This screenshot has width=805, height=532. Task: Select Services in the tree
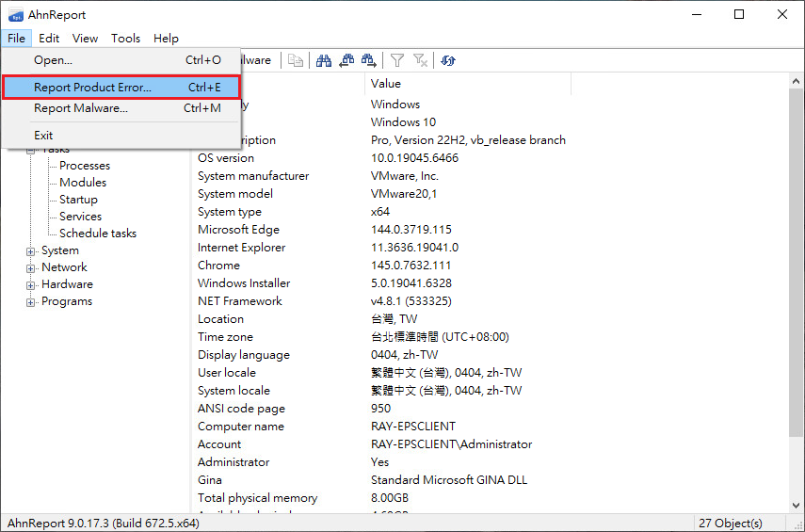point(80,217)
